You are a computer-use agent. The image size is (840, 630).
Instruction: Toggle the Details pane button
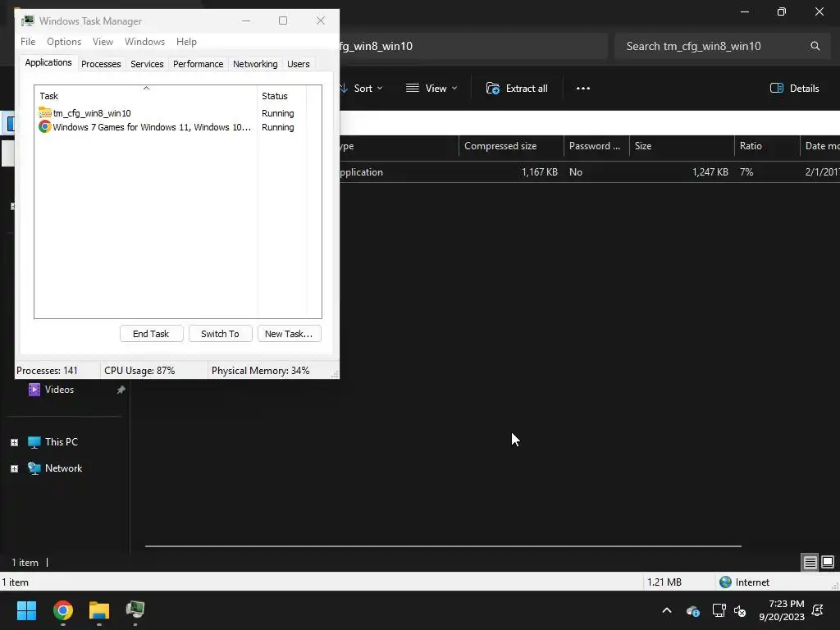[x=794, y=89]
